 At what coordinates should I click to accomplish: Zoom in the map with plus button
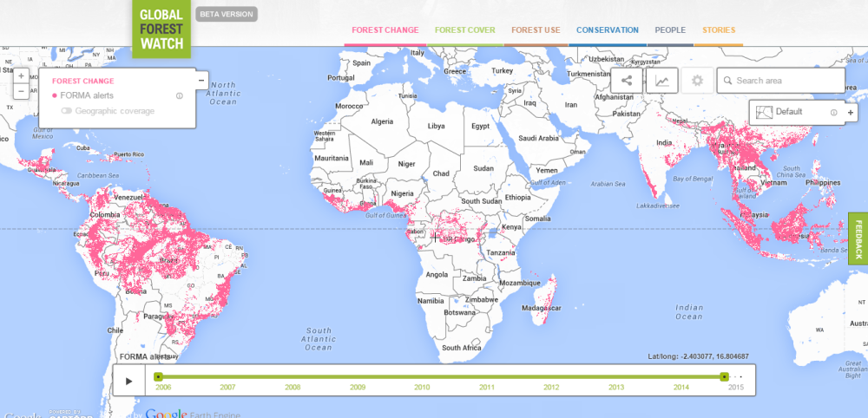(x=21, y=75)
